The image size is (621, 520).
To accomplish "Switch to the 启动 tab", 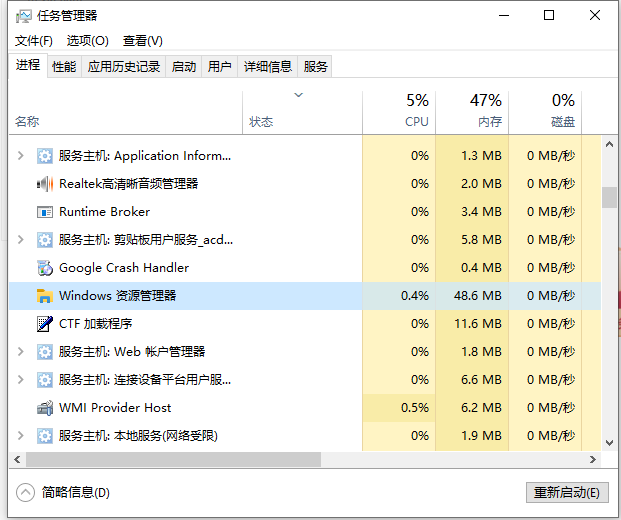I will coord(184,66).
